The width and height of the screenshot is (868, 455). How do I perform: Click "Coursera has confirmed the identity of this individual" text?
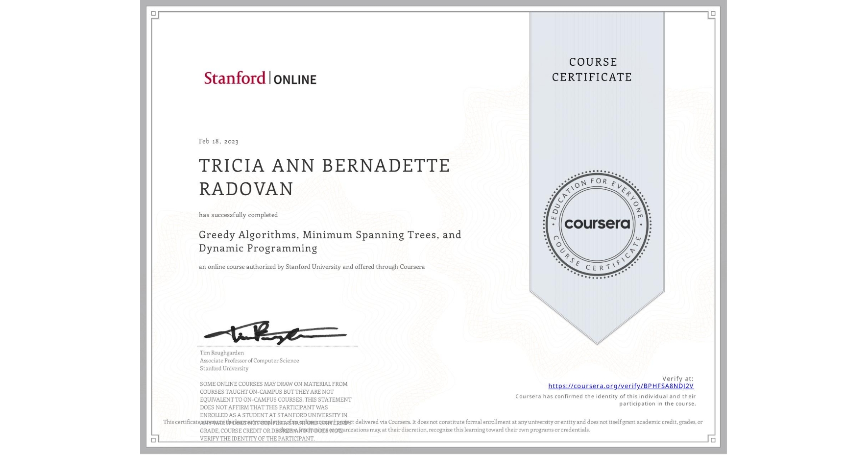point(605,396)
